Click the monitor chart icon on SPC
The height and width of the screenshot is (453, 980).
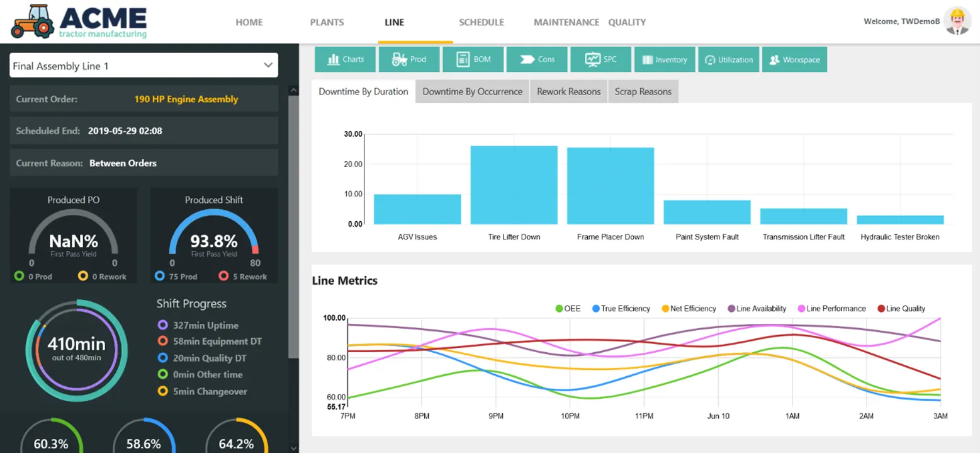[x=592, y=59]
